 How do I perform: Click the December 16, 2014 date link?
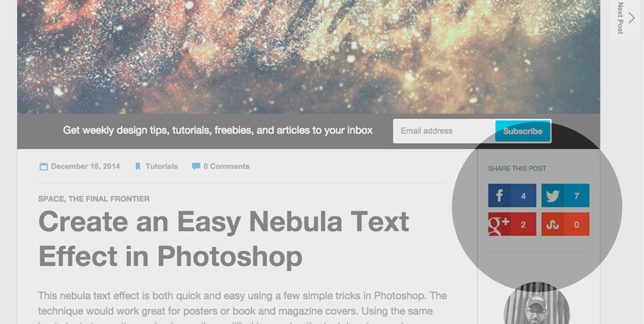(x=85, y=167)
